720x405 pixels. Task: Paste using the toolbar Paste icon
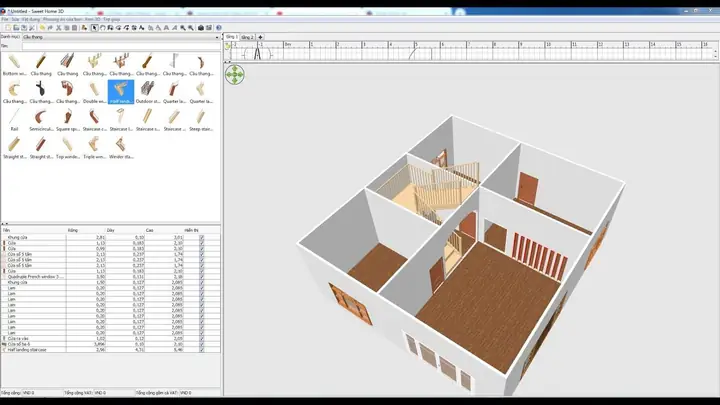point(74,28)
